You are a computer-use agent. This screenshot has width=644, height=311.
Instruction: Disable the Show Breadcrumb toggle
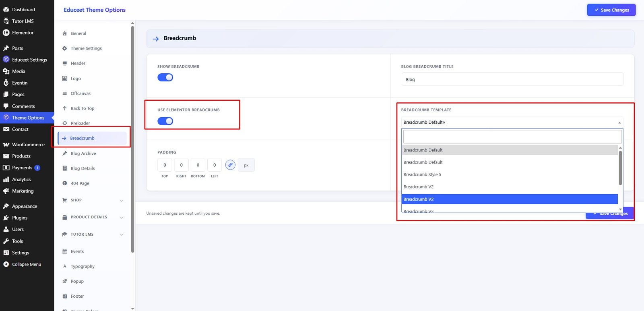tap(165, 77)
